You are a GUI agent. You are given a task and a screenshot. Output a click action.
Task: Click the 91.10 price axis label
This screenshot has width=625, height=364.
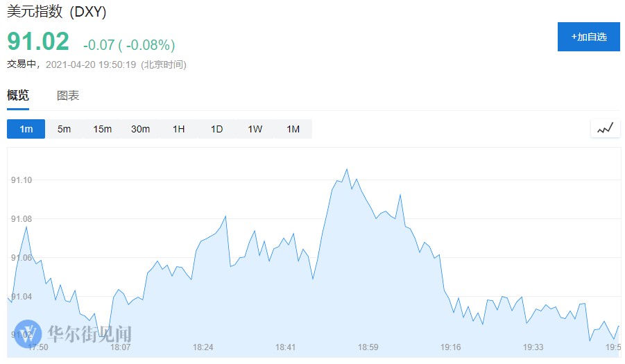tap(22, 180)
